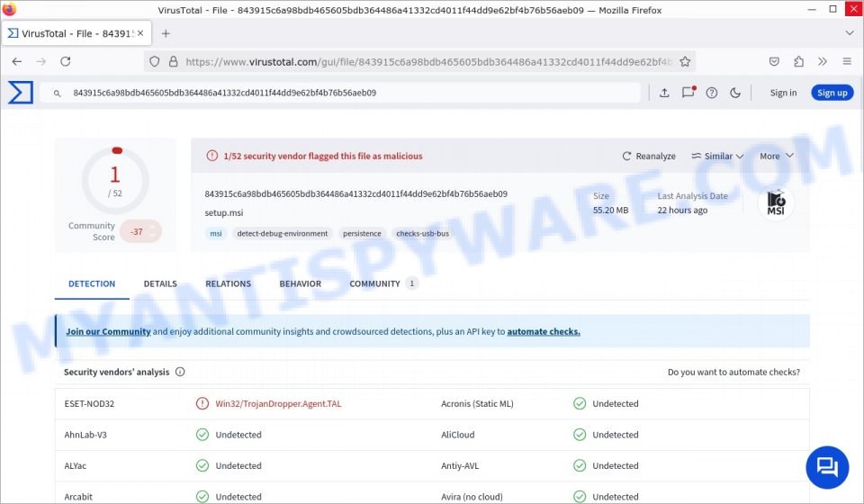Viewport: 864px width, 504px height.
Task: Open the chat support bubble
Action: 827,467
